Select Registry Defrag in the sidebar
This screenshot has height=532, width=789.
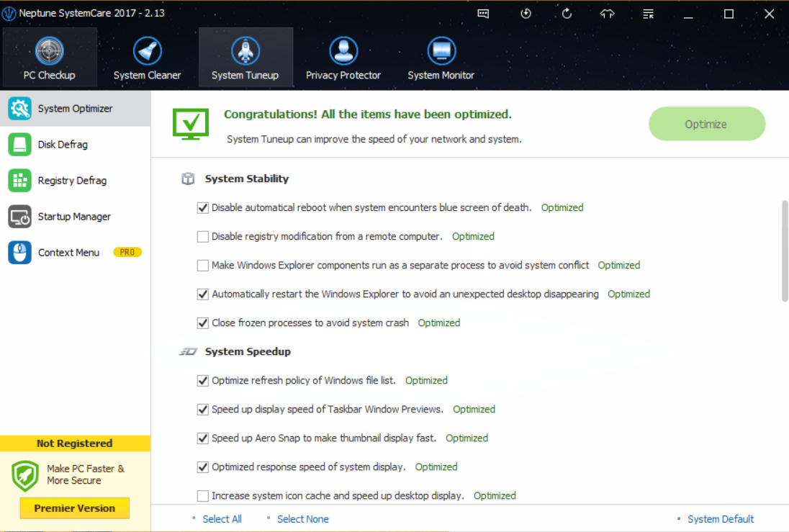click(x=76, y=180)
